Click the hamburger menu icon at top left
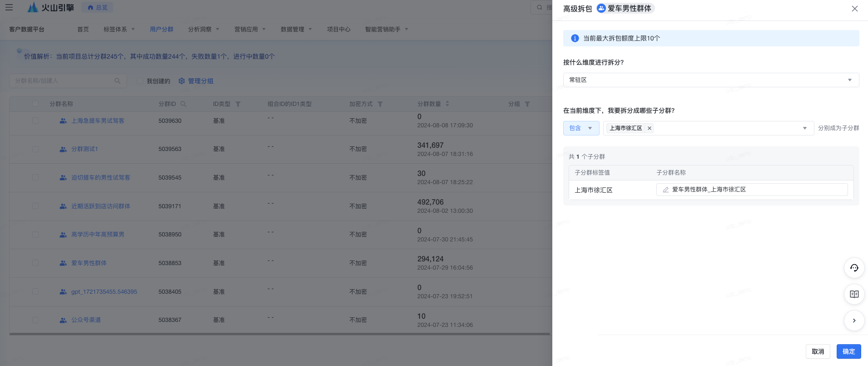Image resolution: width=868 pixels, height=366 pixels. coord(9,7)
